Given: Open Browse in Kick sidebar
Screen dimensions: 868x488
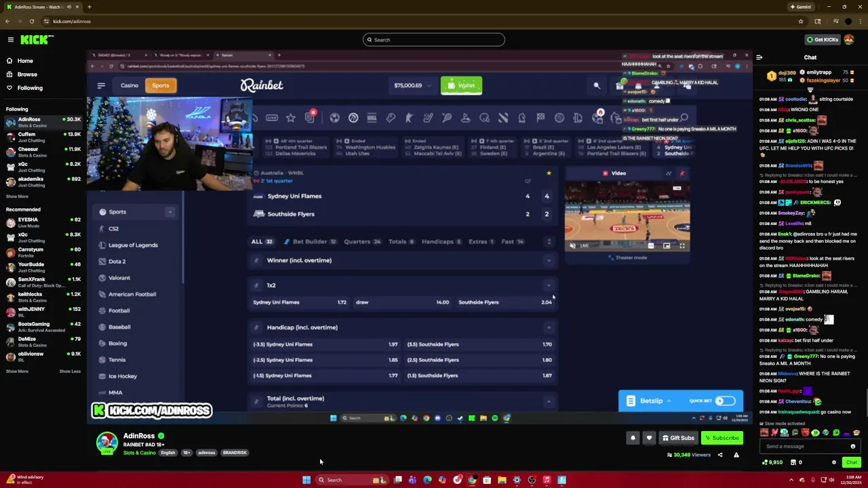Looking at the screenshot, I should (x=27, y=75).
